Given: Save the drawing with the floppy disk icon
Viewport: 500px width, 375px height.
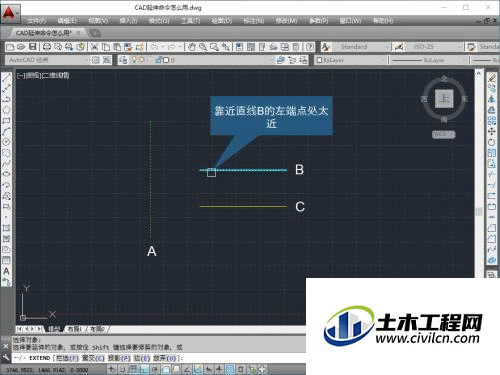Looking at the screenshot, I should 32,47.
